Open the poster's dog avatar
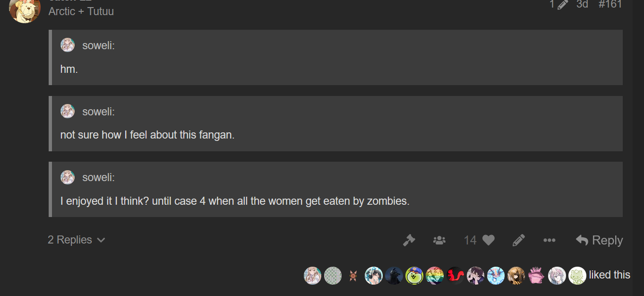Image resolution: width=644 pixels, height=296 pixels. tap(25, 9)
